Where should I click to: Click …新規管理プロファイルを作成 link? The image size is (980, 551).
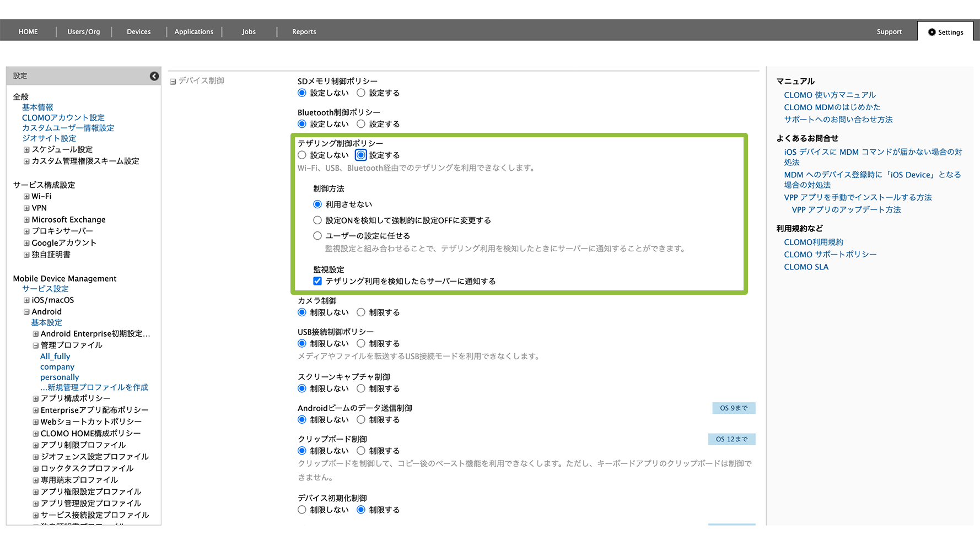tap(94, 387)
